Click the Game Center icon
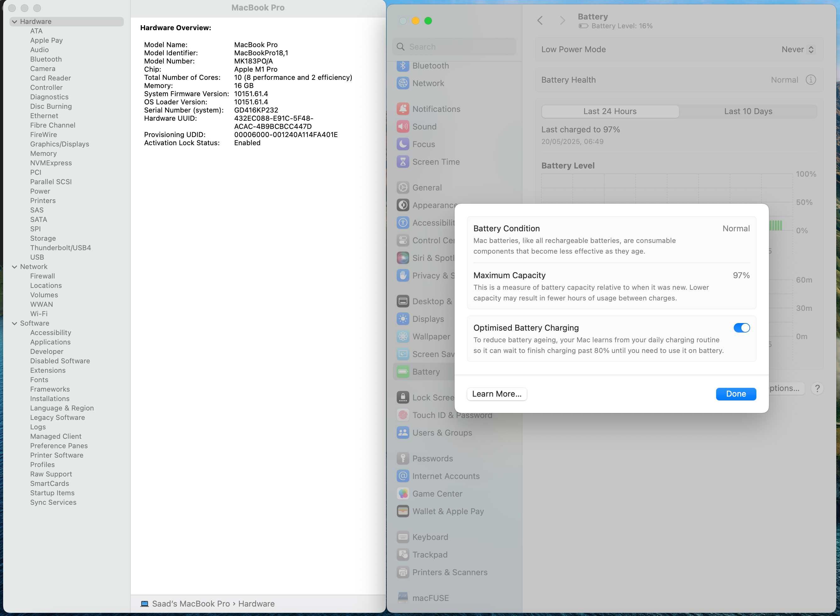Screen dimensions: 840x616 pos(403,494)
